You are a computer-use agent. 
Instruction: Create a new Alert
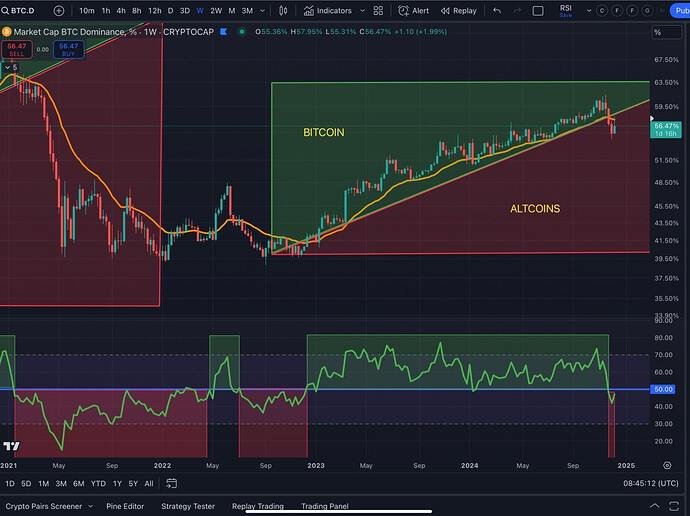point(414,11)
